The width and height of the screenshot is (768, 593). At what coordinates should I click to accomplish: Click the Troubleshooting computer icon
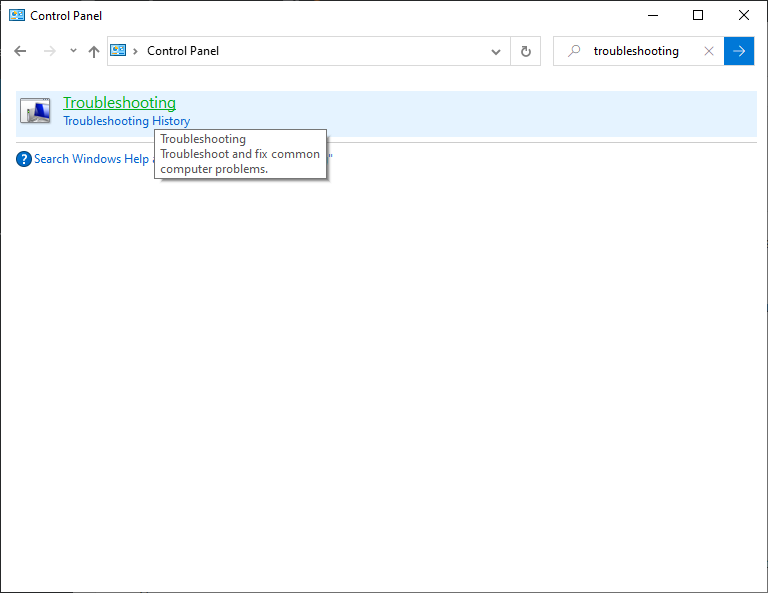[35, 110]
